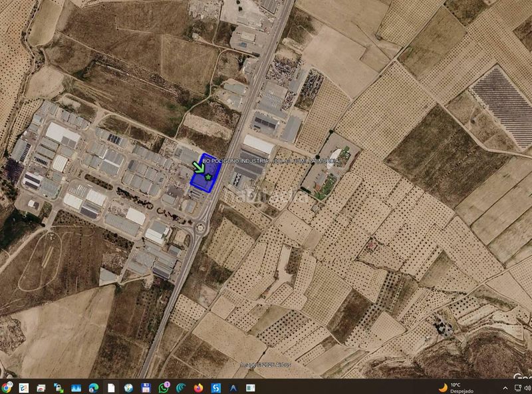The width and height of the screenshot is (532, 394).
Task: Open the dark blue A-shaped app icon
Action: 233,387
